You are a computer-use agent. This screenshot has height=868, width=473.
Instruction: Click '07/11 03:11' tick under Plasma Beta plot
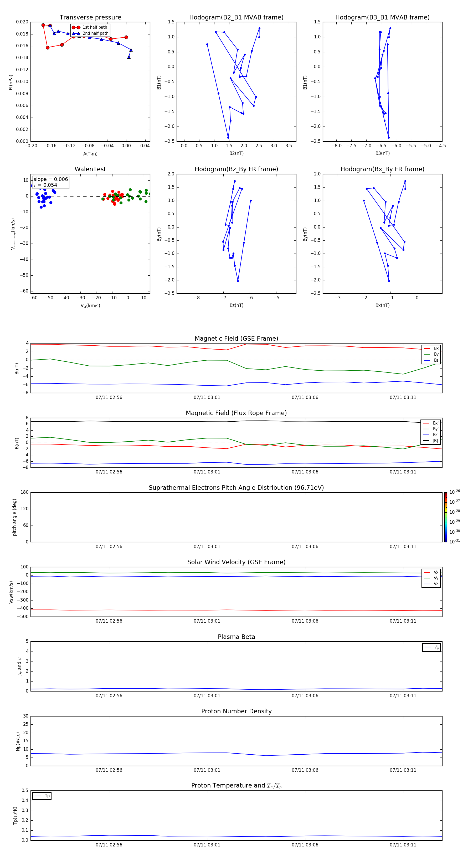(x=403, y=696)
